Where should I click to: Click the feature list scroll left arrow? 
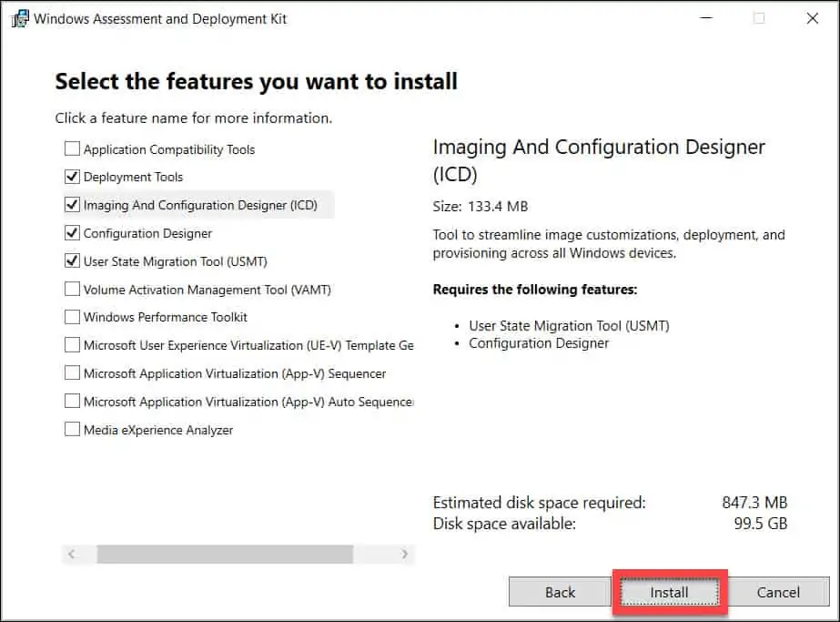tap(72, 554)
